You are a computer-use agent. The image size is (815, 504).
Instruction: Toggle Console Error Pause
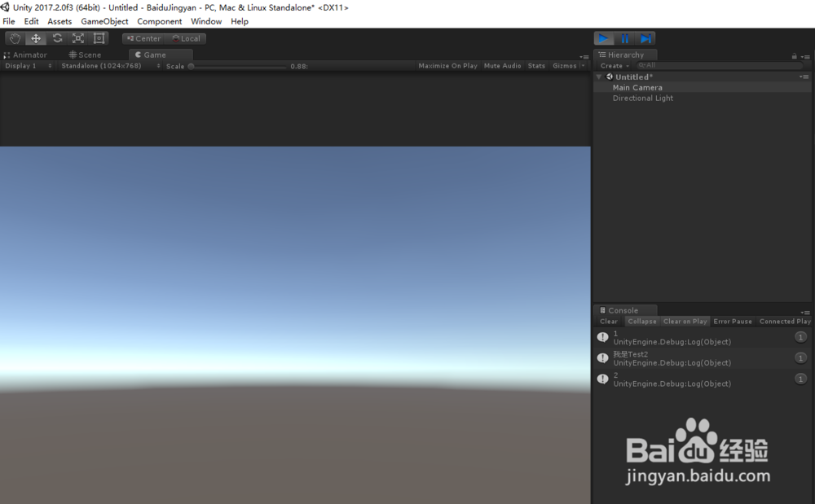click(733, 322)
